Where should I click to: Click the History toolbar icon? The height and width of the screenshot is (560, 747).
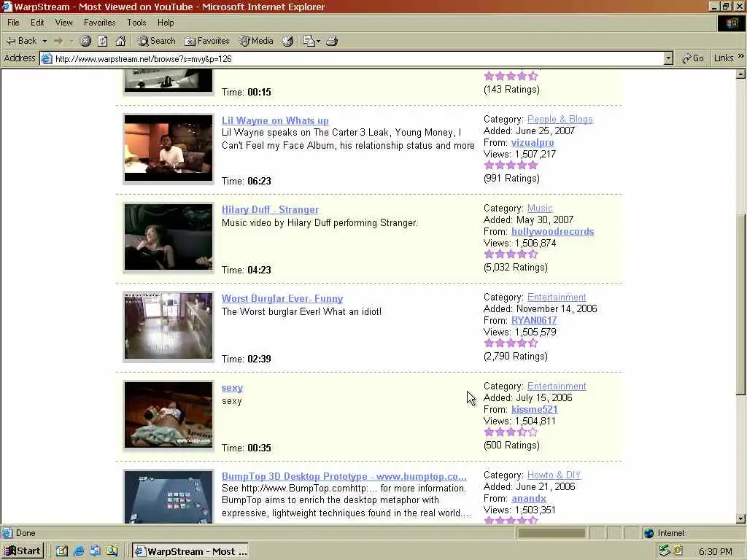point(287,41)
